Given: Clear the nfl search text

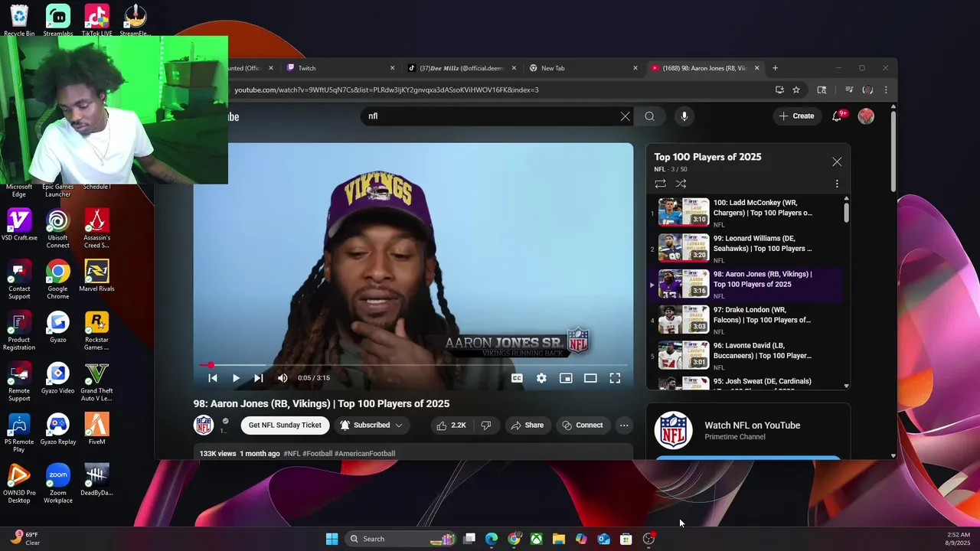Looking at the screenshot, I should pos(626,116).
